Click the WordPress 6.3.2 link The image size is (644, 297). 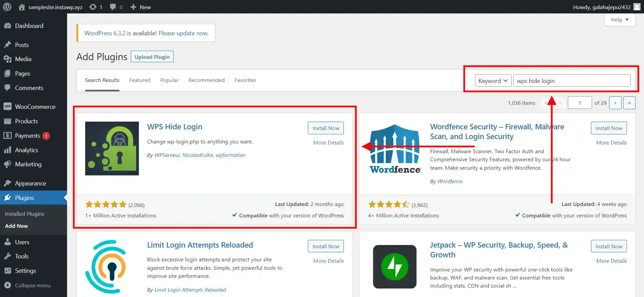105,33
